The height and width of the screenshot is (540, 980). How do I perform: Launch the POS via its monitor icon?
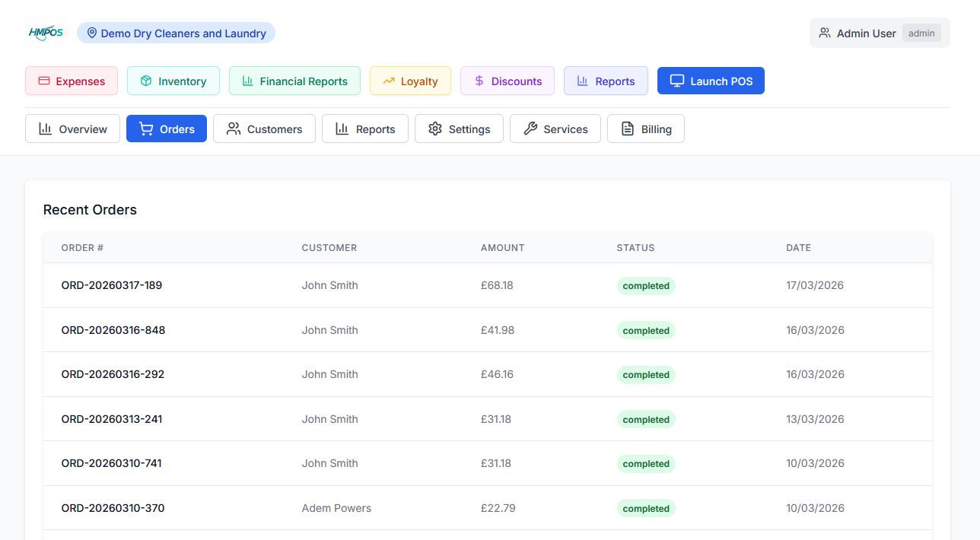click(x=676, y=81)
